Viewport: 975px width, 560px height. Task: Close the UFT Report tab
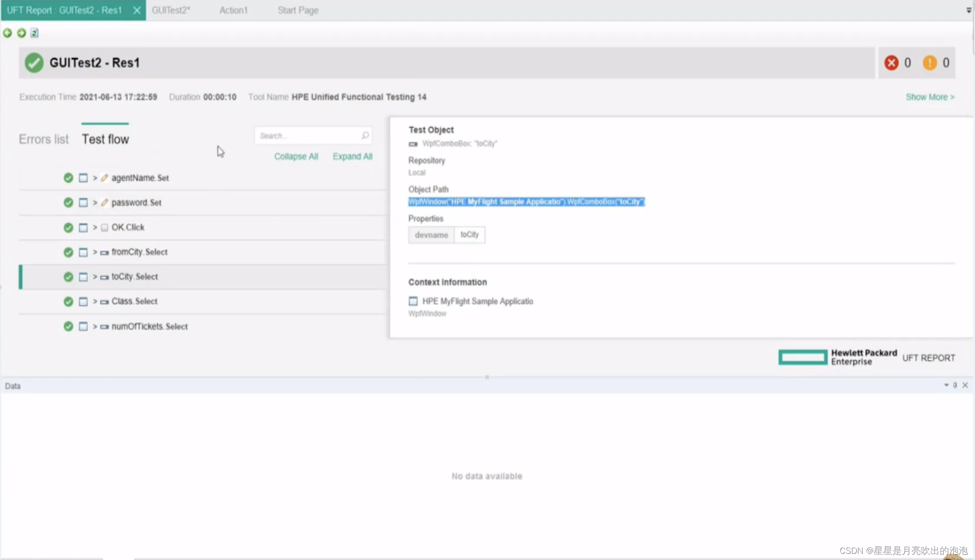pyautogui.click(x=137, y=10)
